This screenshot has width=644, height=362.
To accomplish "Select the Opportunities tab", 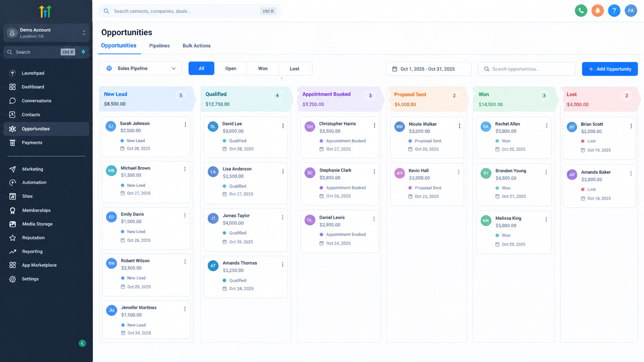I will [119, 45].
